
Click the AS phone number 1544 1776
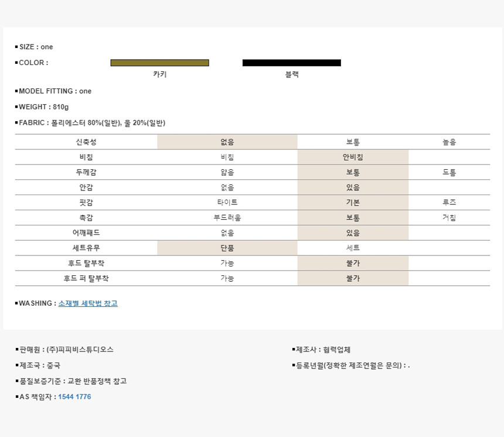(x=74, y=397)
